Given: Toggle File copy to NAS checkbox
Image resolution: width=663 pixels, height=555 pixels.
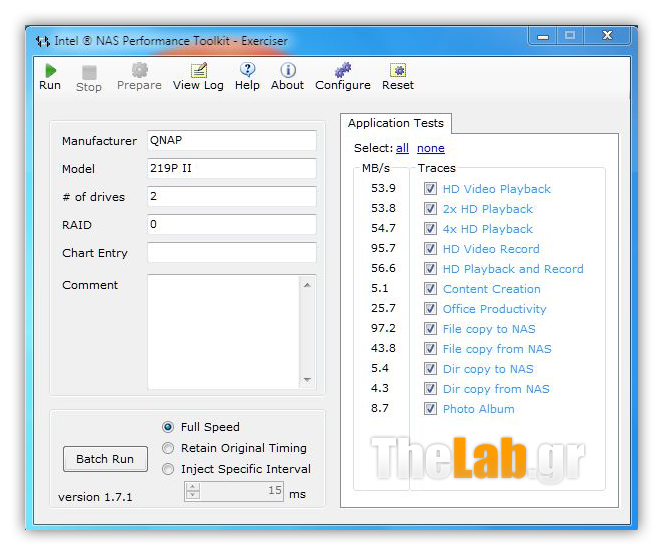Looking at the screenshot, I should [x=430, y=328].
